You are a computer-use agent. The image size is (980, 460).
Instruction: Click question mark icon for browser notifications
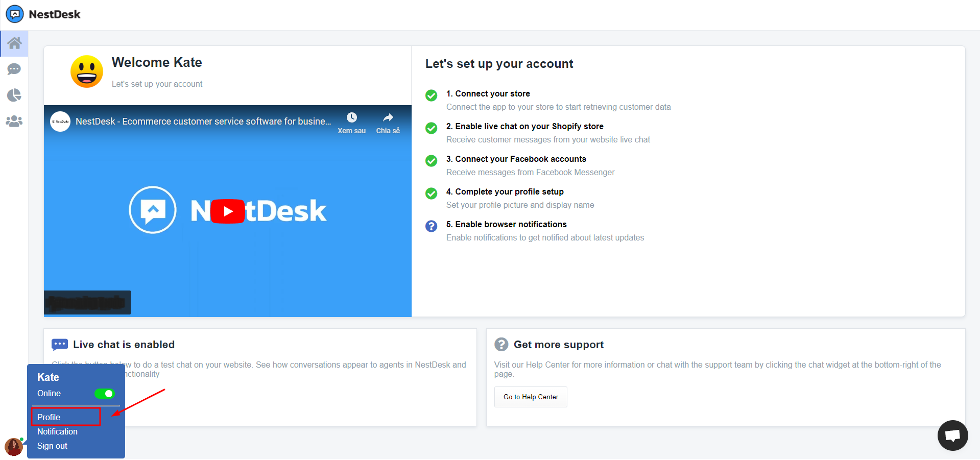point(432,226)
